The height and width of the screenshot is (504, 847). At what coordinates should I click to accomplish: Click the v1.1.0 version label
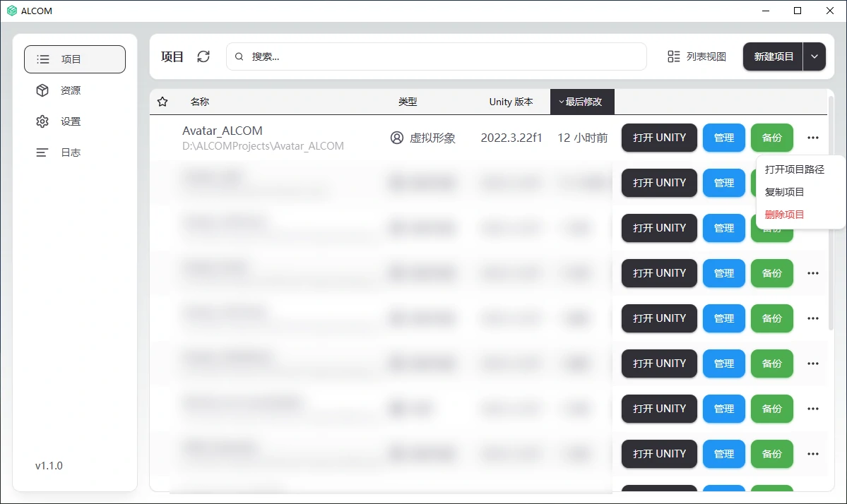click(49, 466)
